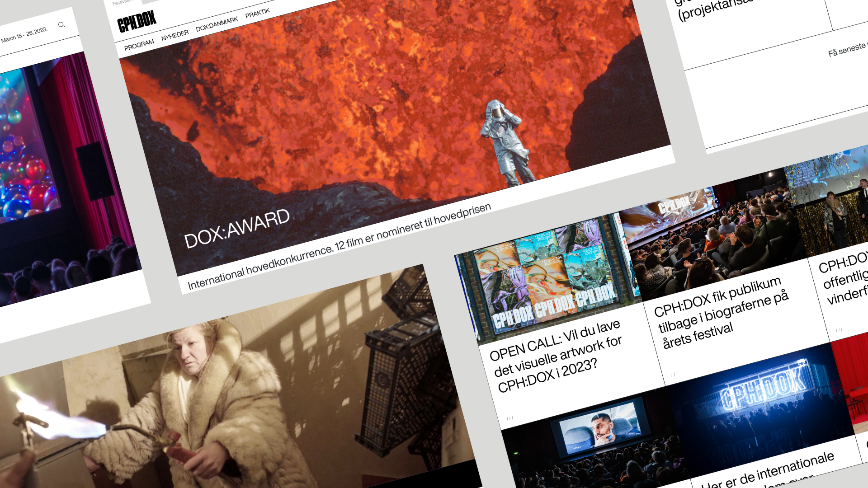Click slash marks under OPEN CALL article

[x=510, y=418]
